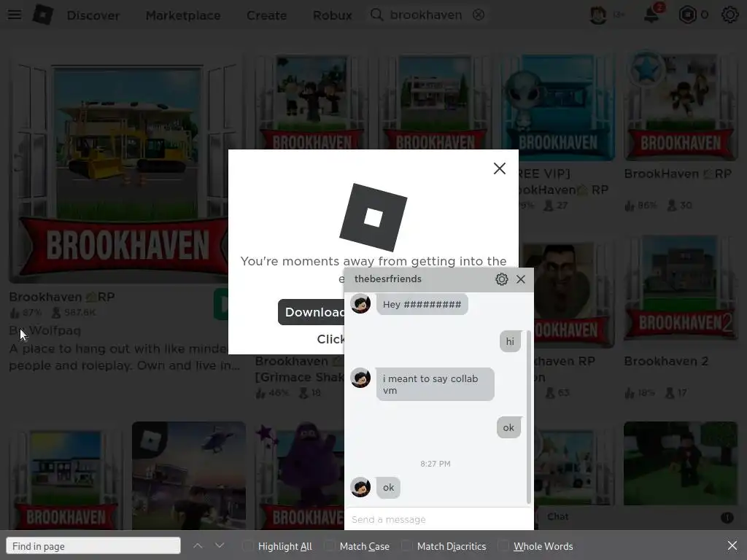Open the green forest game thumbnail
747x560 pixels.
pyautogui.click(x=681, y=463)
